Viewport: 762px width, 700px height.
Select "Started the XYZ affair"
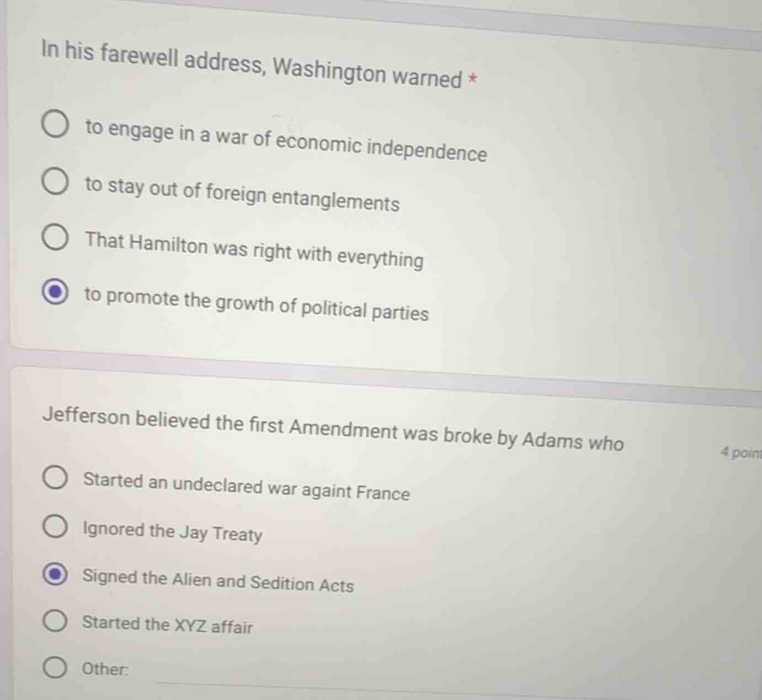point(55,621)
